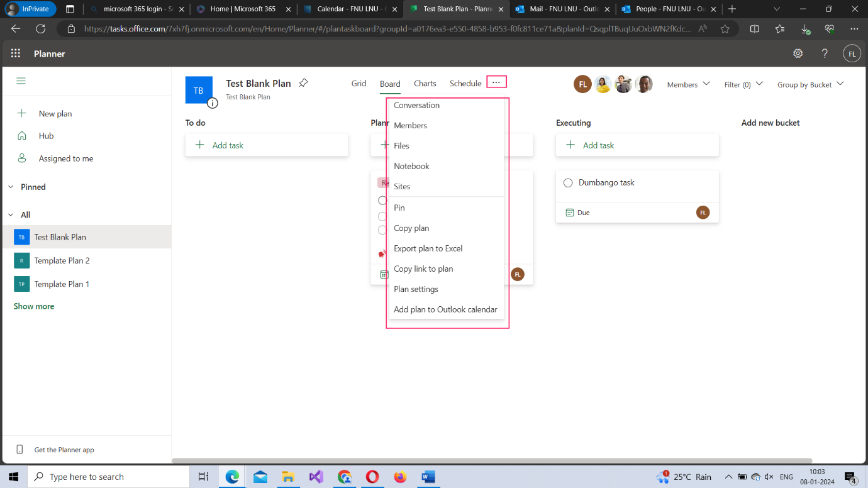Open the Microsoft 365 app launcher waffle
Image resolution: width=868 pixels, height=488 pixels.
coord(16,53)
